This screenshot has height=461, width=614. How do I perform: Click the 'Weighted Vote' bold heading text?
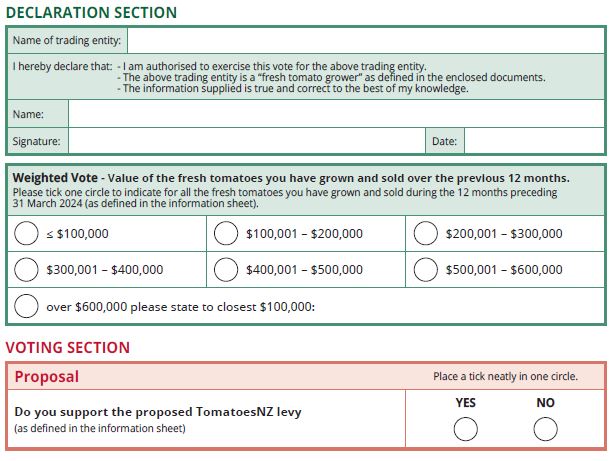[55, 177]
